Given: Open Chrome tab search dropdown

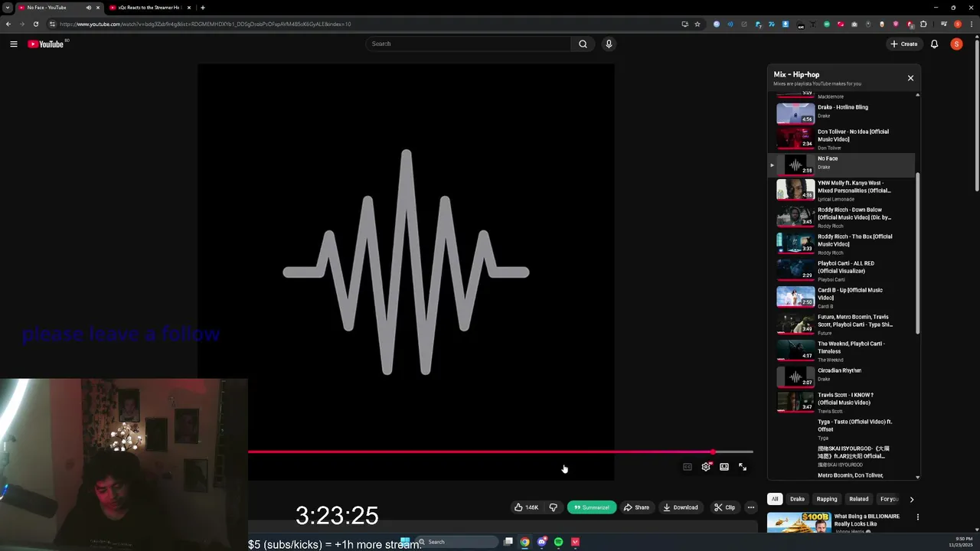Looking at the screenshot, I should (8, 8).
